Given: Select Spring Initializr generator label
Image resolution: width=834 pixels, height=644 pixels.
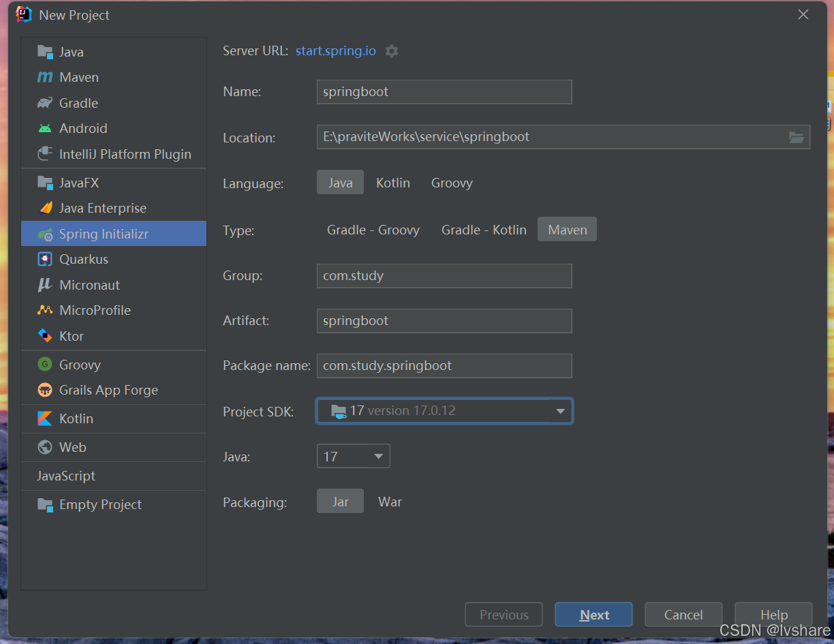Looking at the screenshot, I should point(104,234).
